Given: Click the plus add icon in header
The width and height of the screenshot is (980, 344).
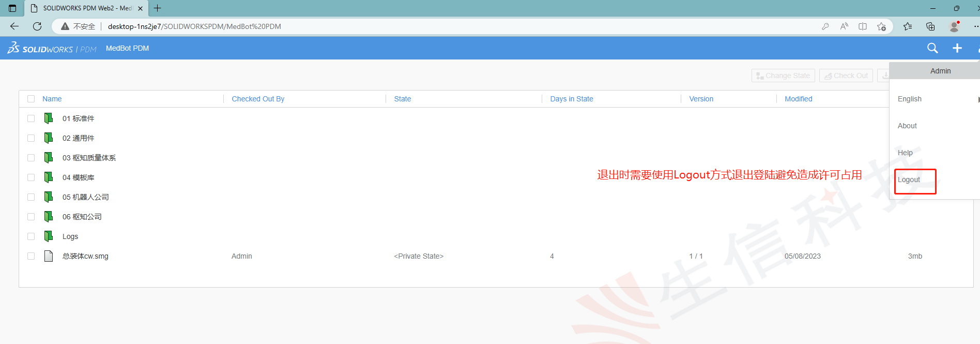Looking at the screenshot, I should click(957, 48).
